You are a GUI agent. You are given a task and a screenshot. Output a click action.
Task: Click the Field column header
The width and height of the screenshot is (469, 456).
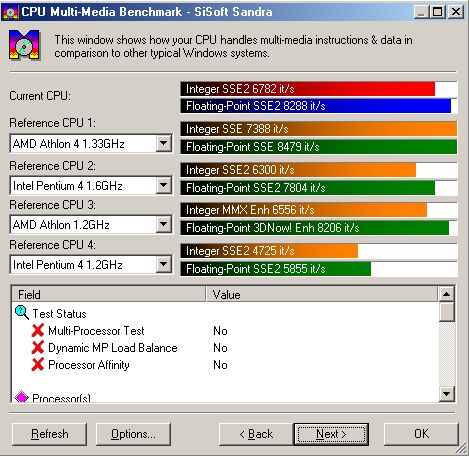(109, 294)
